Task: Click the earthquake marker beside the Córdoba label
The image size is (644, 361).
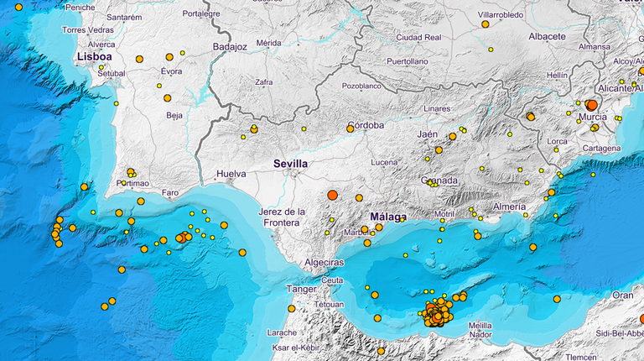Action: [351, 128]
